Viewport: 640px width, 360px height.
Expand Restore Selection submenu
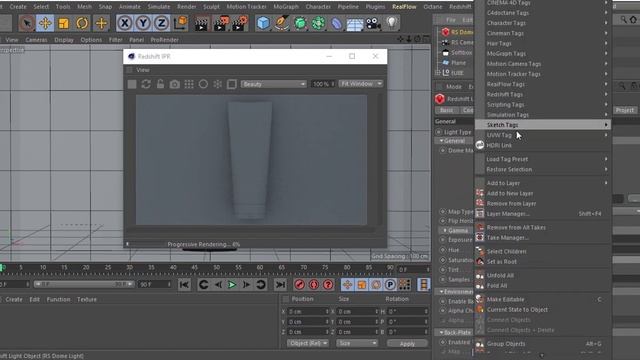[542, 169]
